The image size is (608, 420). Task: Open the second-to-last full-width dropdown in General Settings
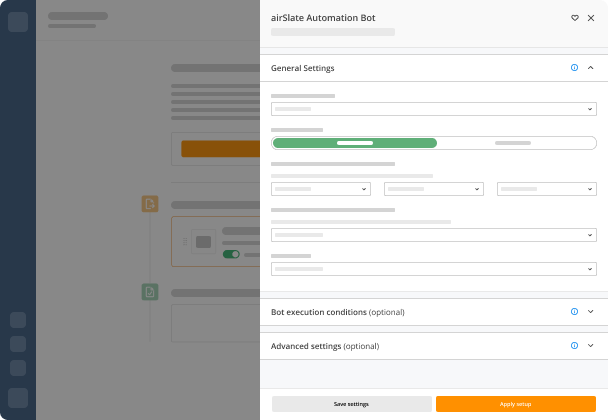click(434, 235)
